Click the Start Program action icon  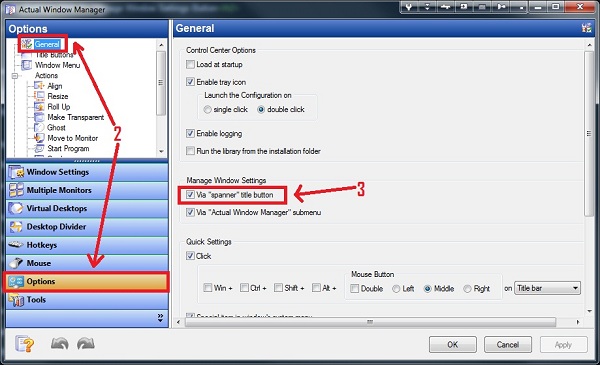click(39, 148)
